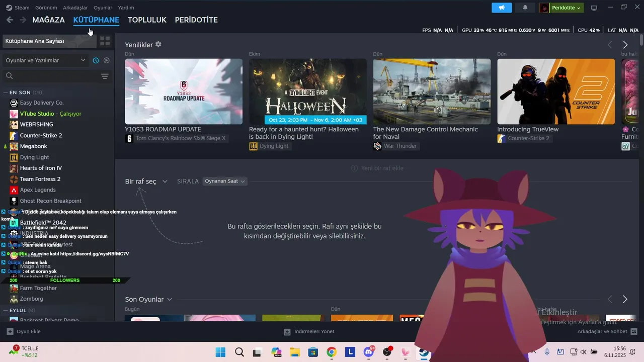Click the Team Fortress 2 icon

tap(14, 179)
